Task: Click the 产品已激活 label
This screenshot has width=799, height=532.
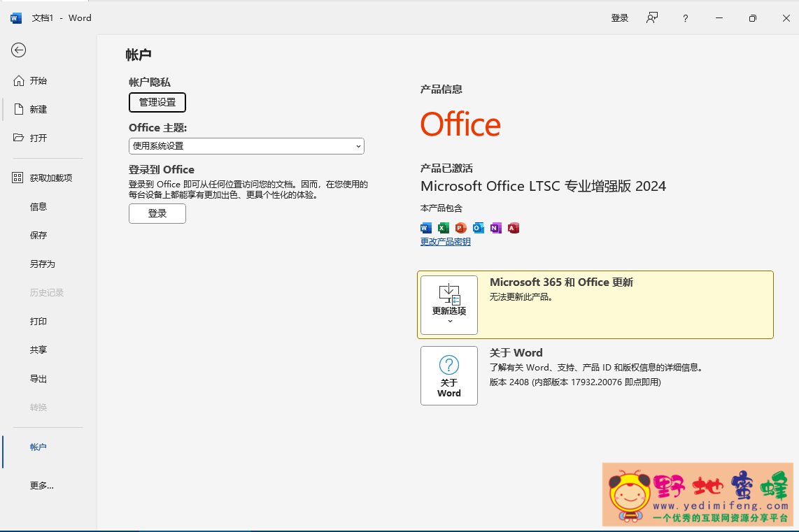Action: coord(446,168)
